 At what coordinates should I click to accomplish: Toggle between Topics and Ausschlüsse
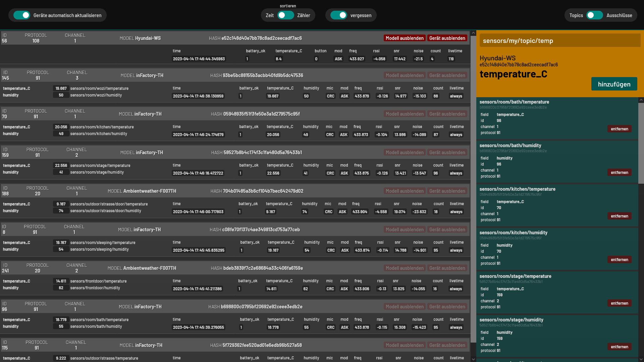(594, 15)
